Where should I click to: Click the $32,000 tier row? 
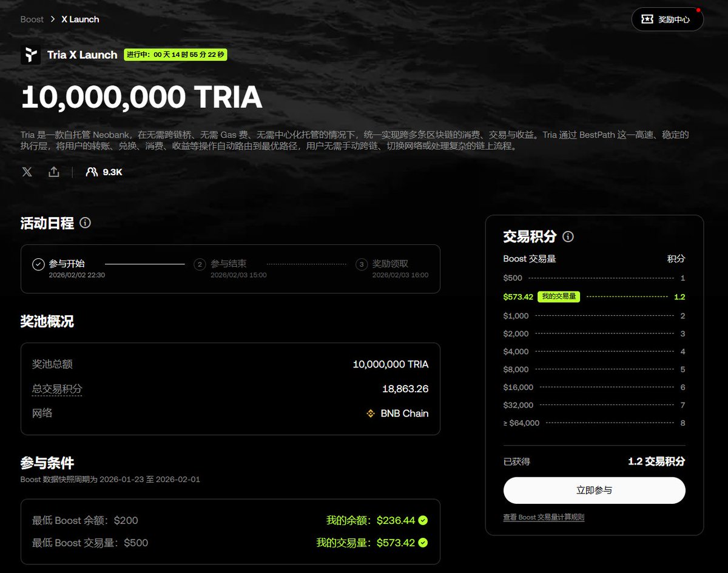point(595,405)
